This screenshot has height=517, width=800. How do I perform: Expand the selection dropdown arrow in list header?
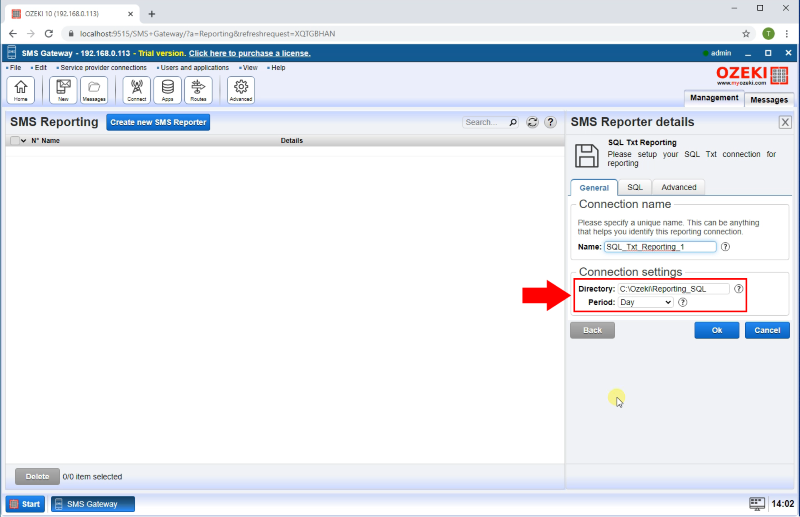click(x=23, y=141)
